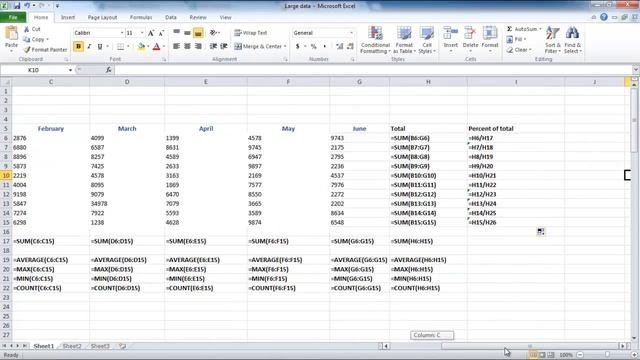
Task: Open the General number format dropdown
Action: pyautogui.click(x=351, y=33)
